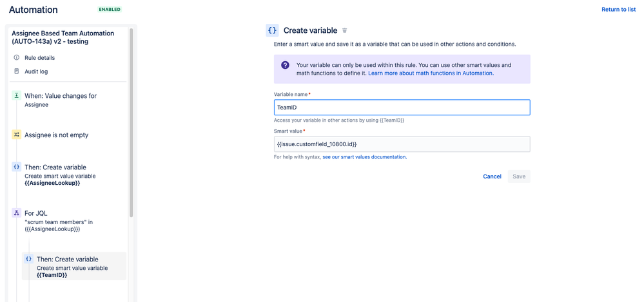Focus the Variable name field containing TeamID
Viewport: 644px width, 302px height.
click(x=402, y=108)
